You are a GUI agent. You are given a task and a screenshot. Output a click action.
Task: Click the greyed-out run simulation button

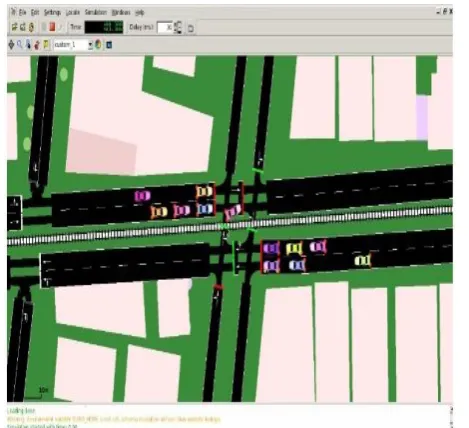pyautogui.click(x=44, y=27)
